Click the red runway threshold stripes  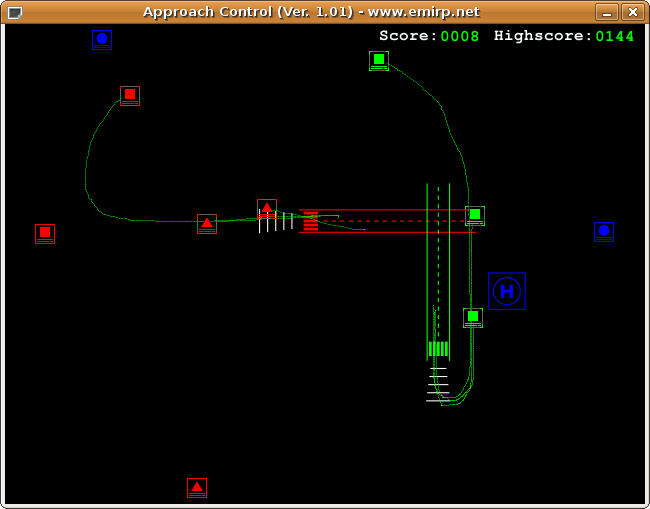coord(310,221)
